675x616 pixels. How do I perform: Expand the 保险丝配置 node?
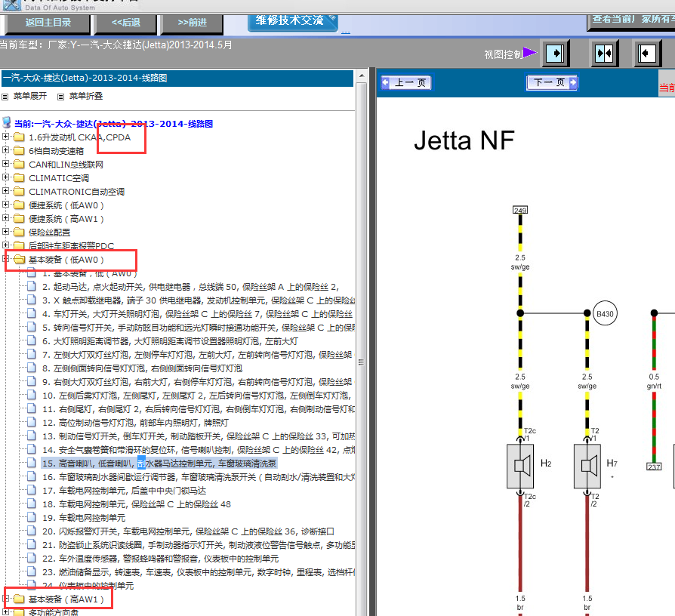(x=5, y=232)
